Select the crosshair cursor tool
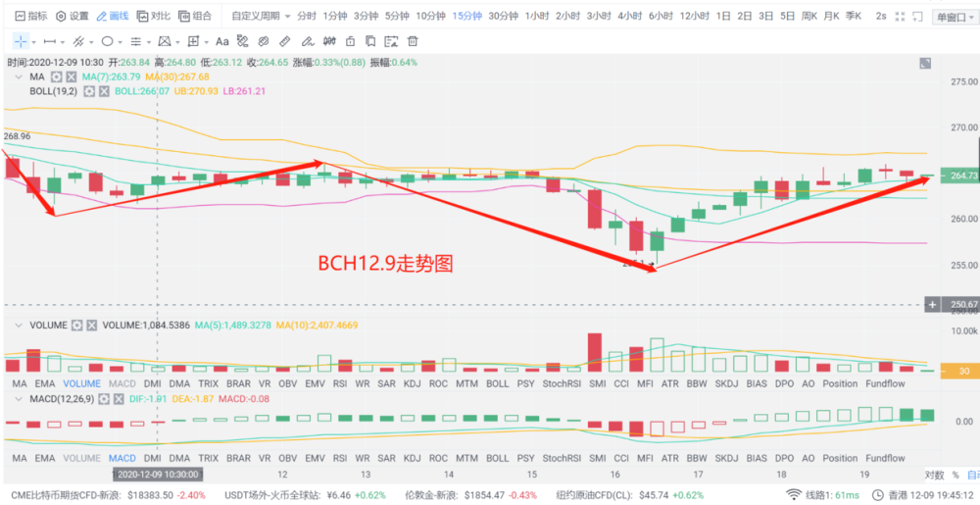Screen dimensions: 980x505 point(22,42)
